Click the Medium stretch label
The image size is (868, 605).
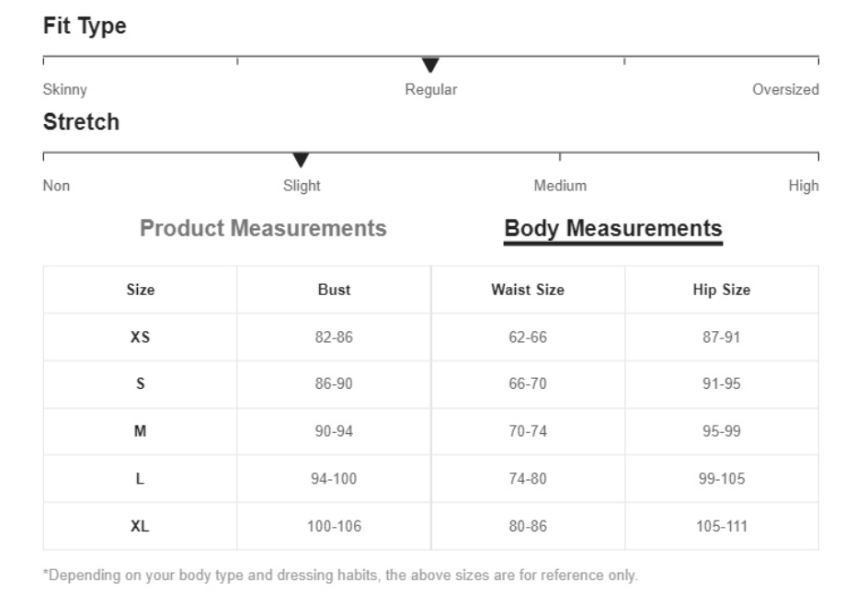[x=560, y=186]
